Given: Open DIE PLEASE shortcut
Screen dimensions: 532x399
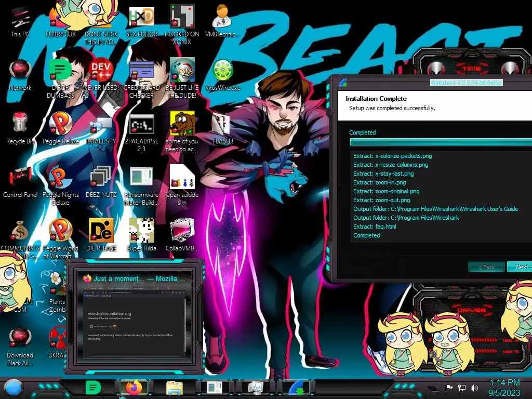Looking at the screenshot, I should pyautogui.click(x=101, y=235).
